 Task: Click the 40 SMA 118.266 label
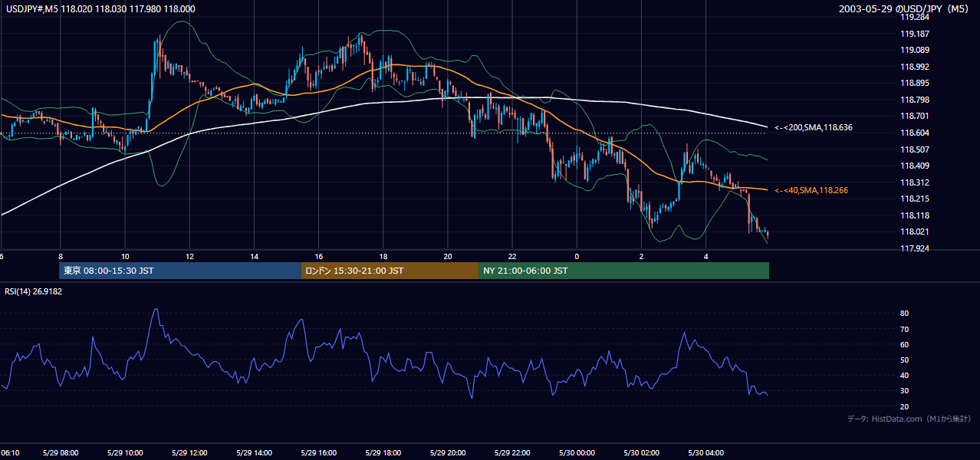pyautogui.click(x=811, y=190)
